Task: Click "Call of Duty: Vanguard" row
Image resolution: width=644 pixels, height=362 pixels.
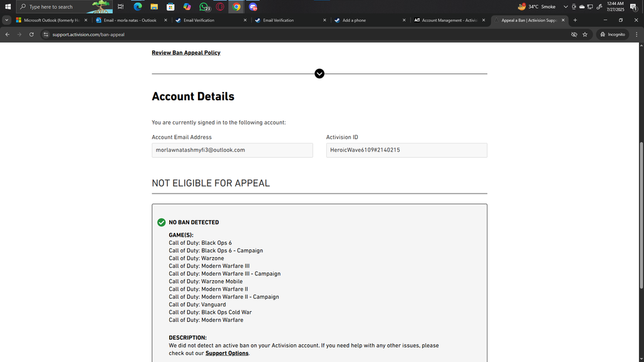Action: [197, 304]
